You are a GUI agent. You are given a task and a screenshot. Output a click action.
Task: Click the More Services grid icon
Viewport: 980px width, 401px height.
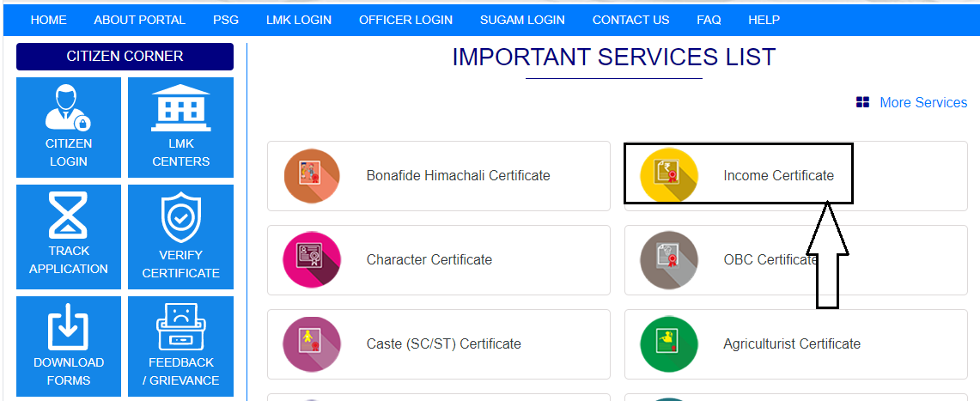tap(862, 102)
